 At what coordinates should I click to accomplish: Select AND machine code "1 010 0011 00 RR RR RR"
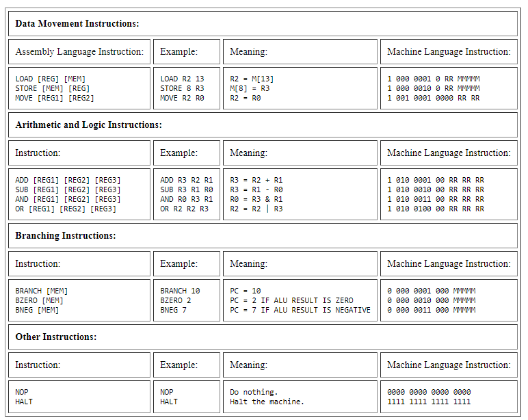click(436, 199)
